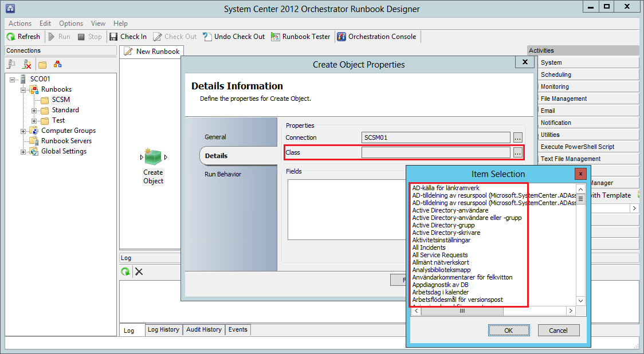This screenshot has height=354, width=644.
Task: Click the X clear icon in Log pane
Action: pyautogui.click(x=139, y=272)
